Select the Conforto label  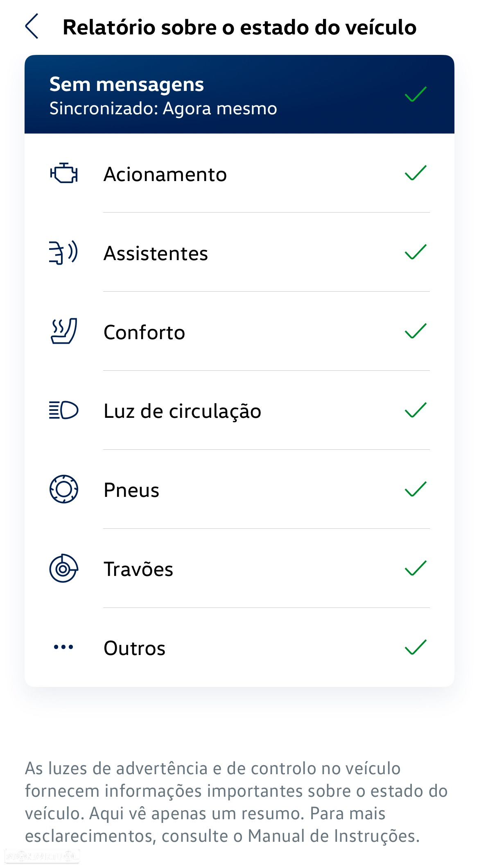click(144, 332)
